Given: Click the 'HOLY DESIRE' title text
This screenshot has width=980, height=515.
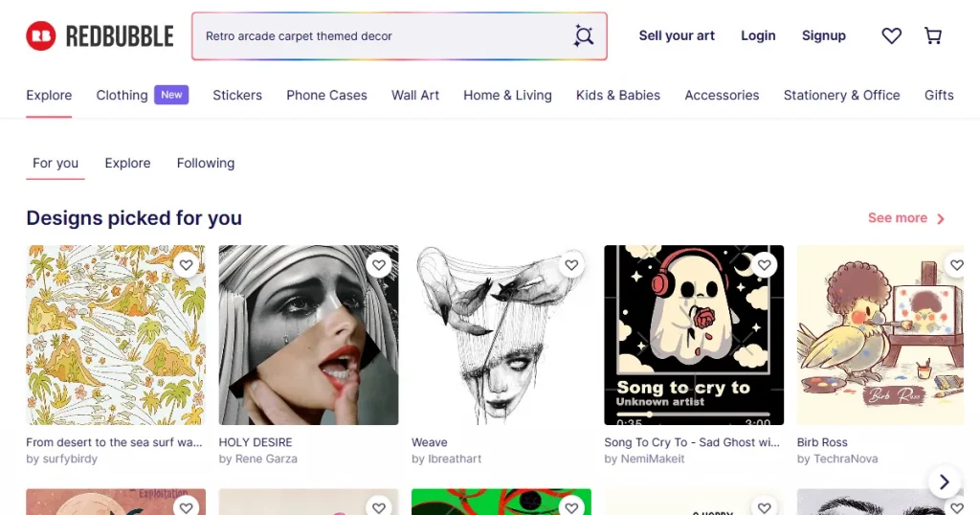Looking at the screenshot, I should tap(256, 442).
